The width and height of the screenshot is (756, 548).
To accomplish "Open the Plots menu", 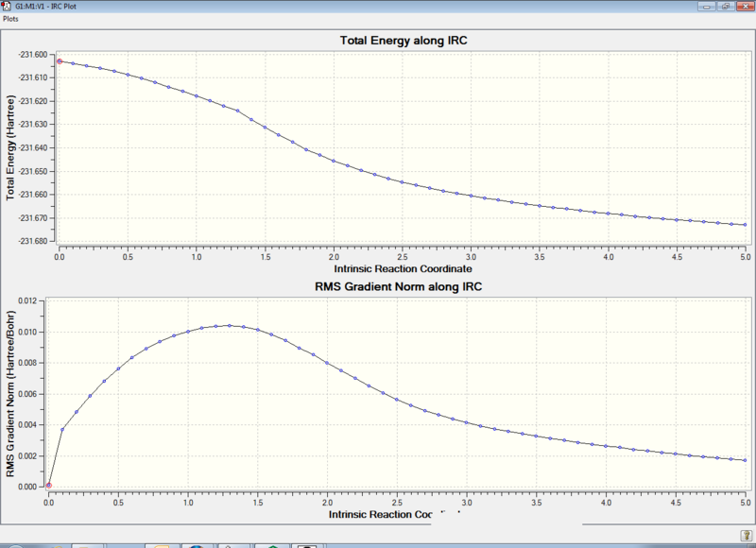I will click(10, 19).
